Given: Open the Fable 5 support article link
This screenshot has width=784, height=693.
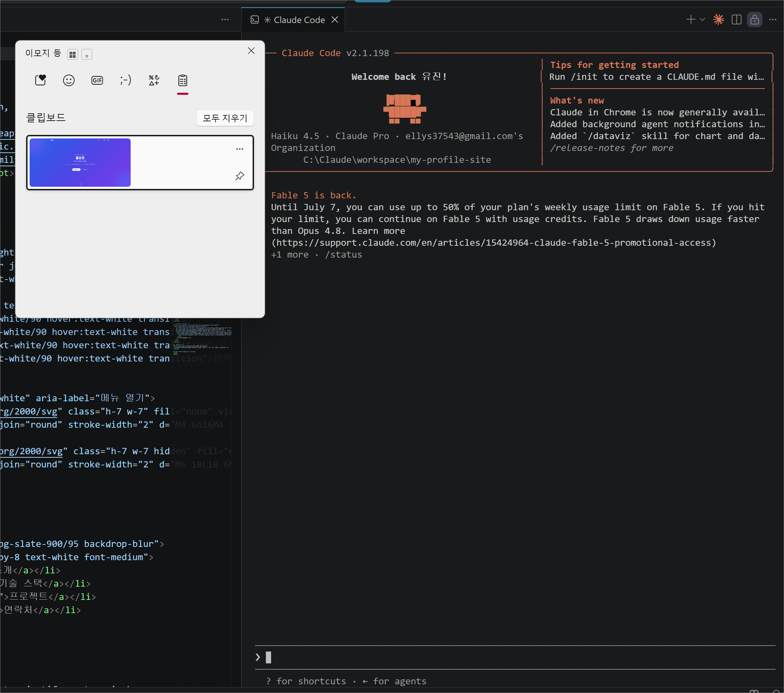Looking at the screenshot, I should (493, 243).
